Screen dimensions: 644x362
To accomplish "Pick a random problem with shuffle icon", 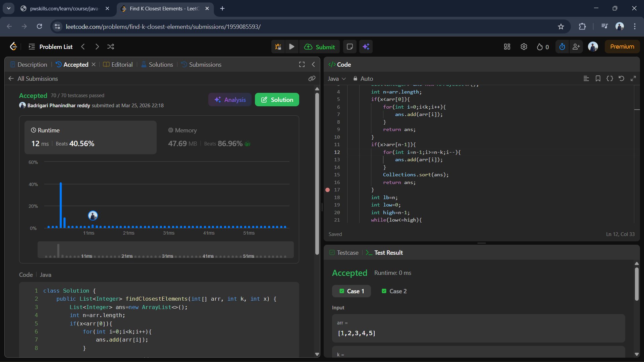I will (x=111, y=47).
